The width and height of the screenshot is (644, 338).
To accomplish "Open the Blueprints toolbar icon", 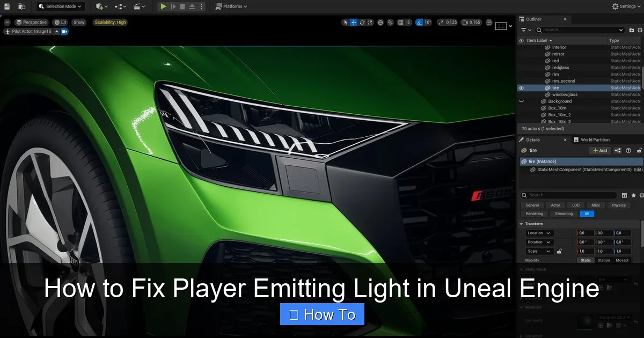I will click(119, 6).
